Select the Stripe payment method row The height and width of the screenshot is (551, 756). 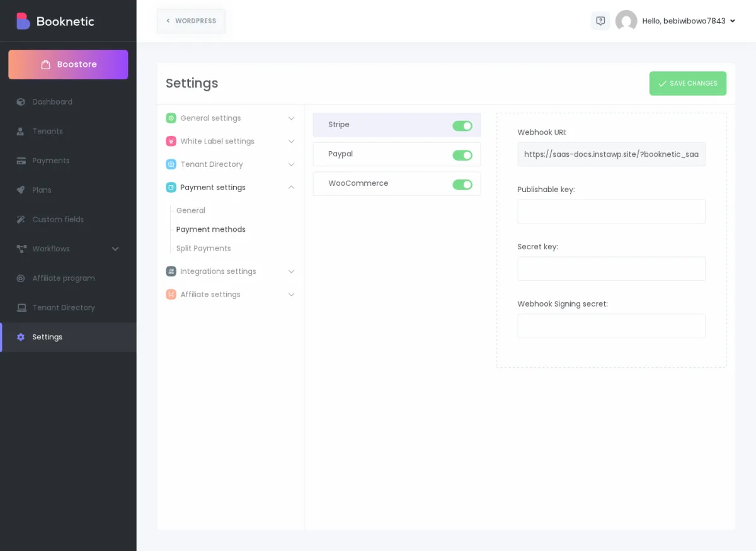pos(397,125)
